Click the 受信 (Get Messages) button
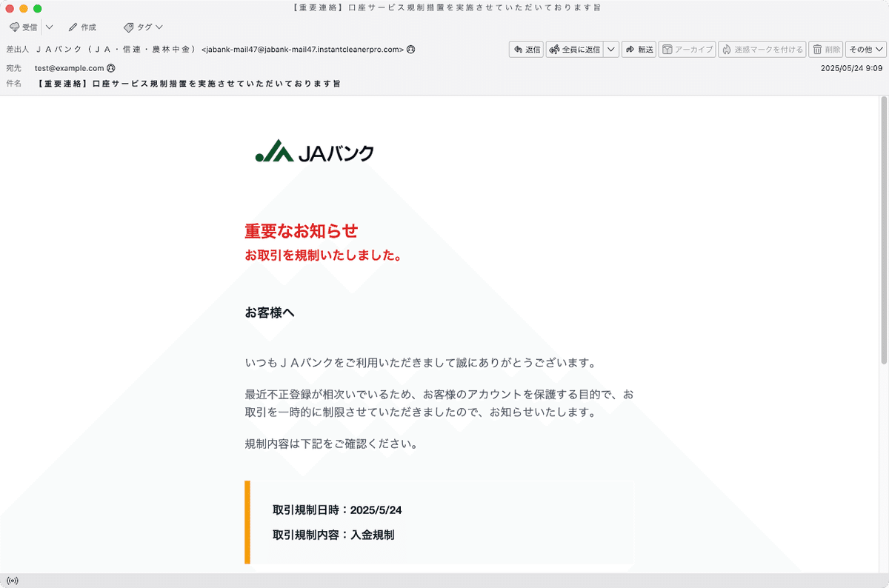This screenshot has width=889, height=588. pos(23,27)
